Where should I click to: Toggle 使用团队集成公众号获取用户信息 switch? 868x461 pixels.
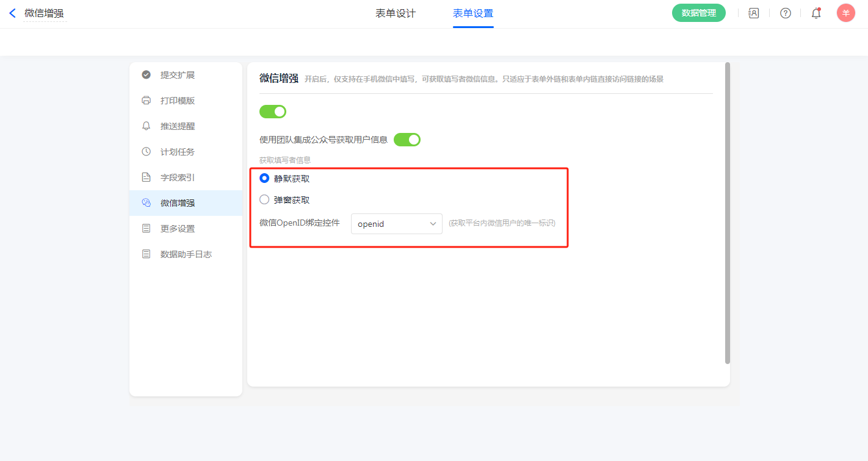click(407, 140)
